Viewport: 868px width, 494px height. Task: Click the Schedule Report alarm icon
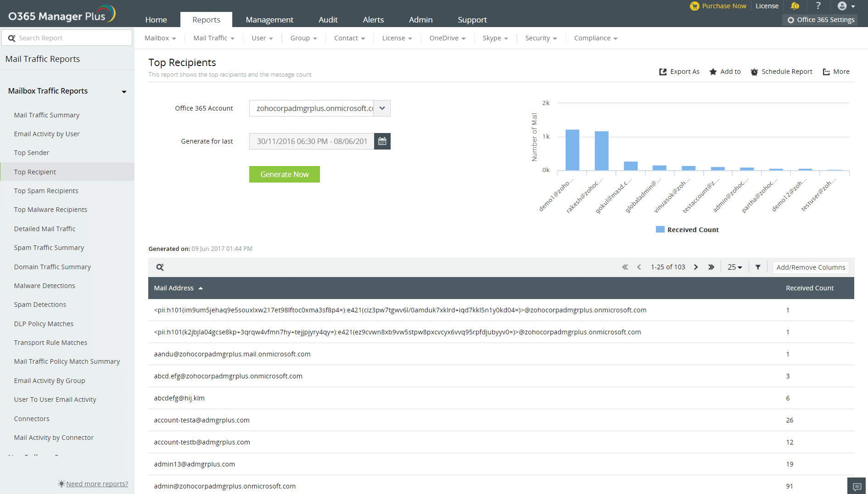click(x=754, y=72)
